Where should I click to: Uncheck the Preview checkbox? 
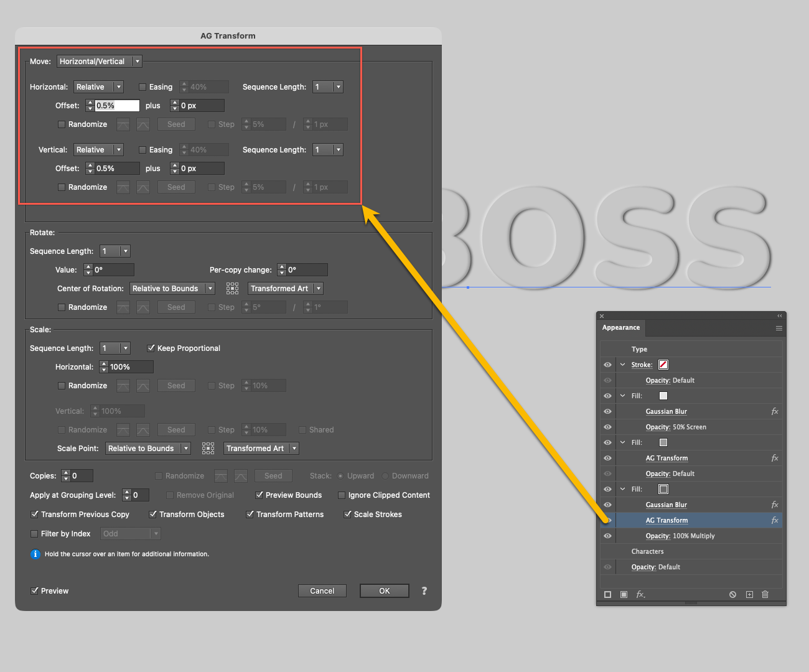point(35,591)
